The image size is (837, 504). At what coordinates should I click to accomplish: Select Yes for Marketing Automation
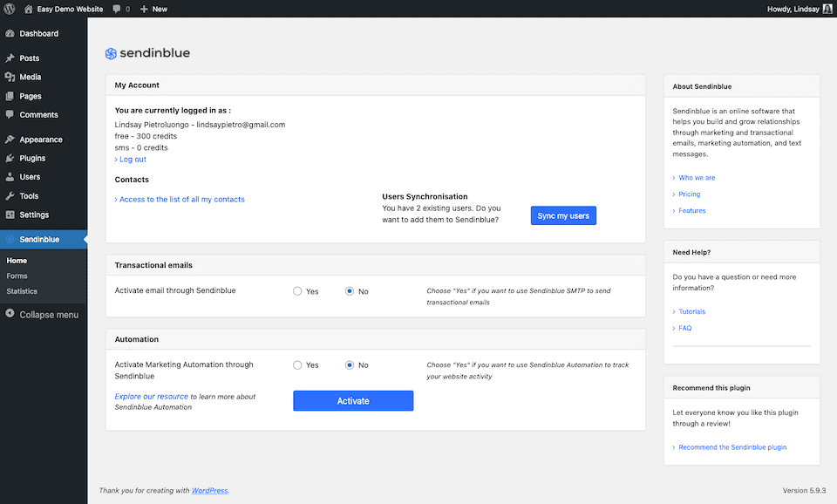click(297, 365)
